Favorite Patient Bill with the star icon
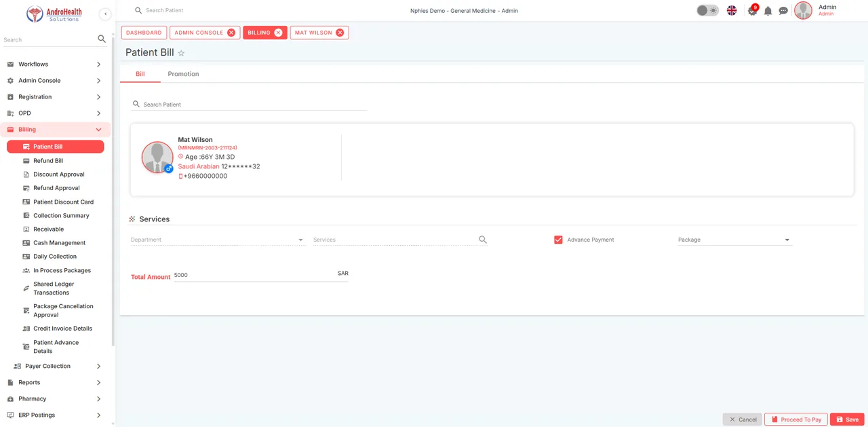This screenshot has height=427, width=868. coord(181,53)
